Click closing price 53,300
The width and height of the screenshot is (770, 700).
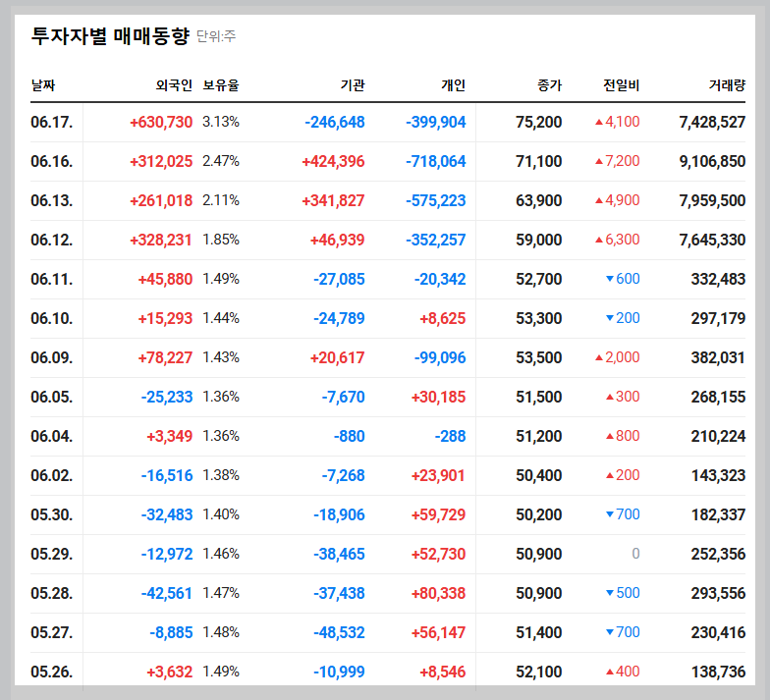pyautogui.click(x=538, y=318)
